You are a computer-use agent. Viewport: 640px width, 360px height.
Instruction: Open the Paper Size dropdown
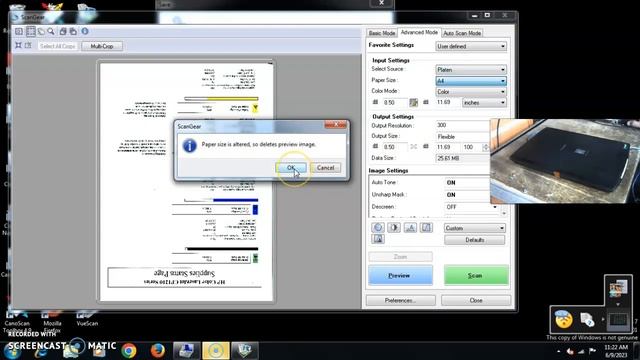[471, 81]
